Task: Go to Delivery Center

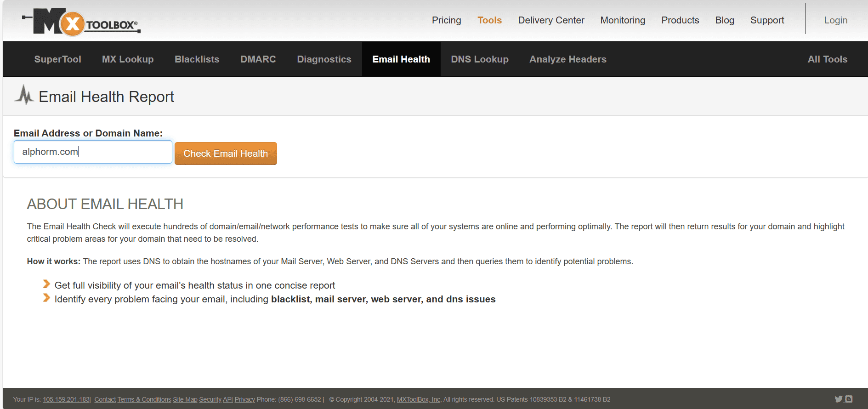Action: pyautogui.click(x=551, y=20)
